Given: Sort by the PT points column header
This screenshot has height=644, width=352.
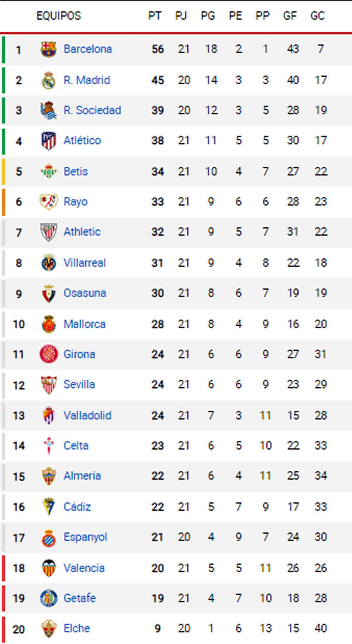Looking at the screenshot, I should [x=154, y=16].
